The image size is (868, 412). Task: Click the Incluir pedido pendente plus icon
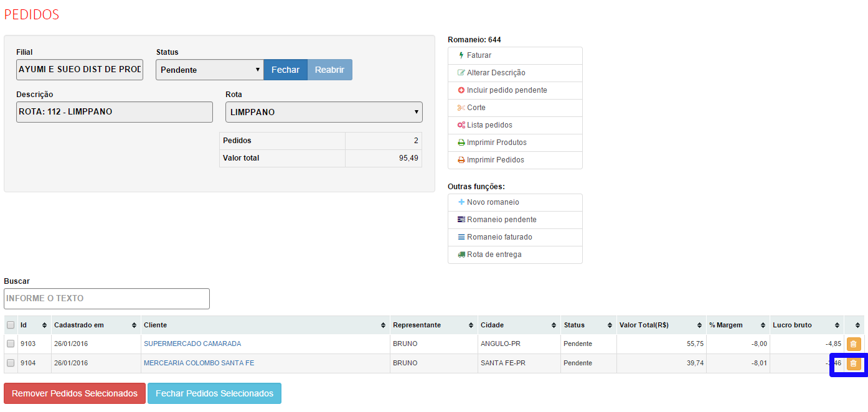coord(461,90)
